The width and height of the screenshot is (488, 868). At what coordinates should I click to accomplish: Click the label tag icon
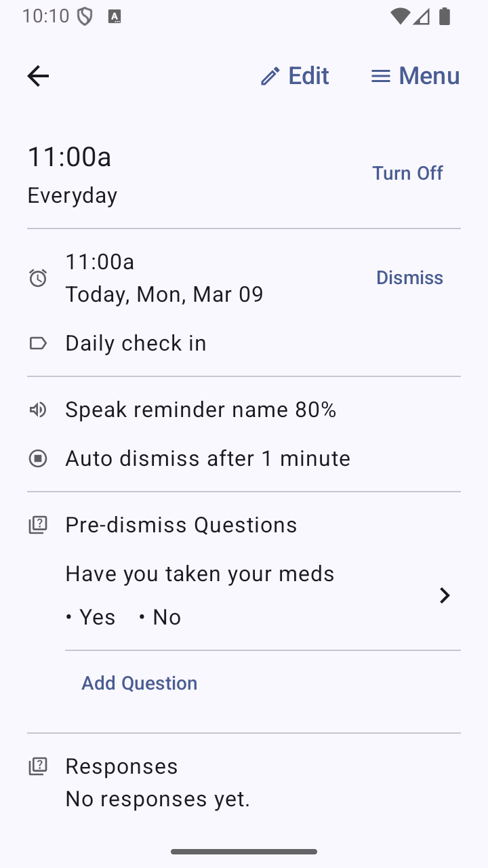click(x=38, y=343)
